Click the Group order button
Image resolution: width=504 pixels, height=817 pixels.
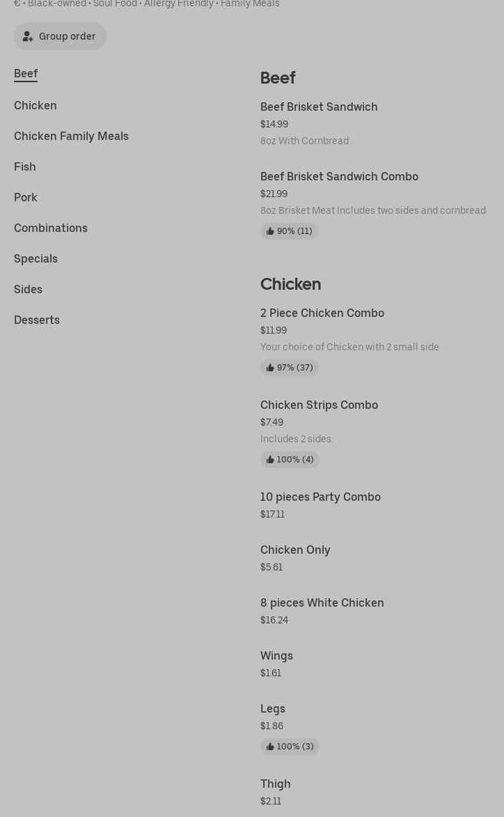(x=60, y=36)
